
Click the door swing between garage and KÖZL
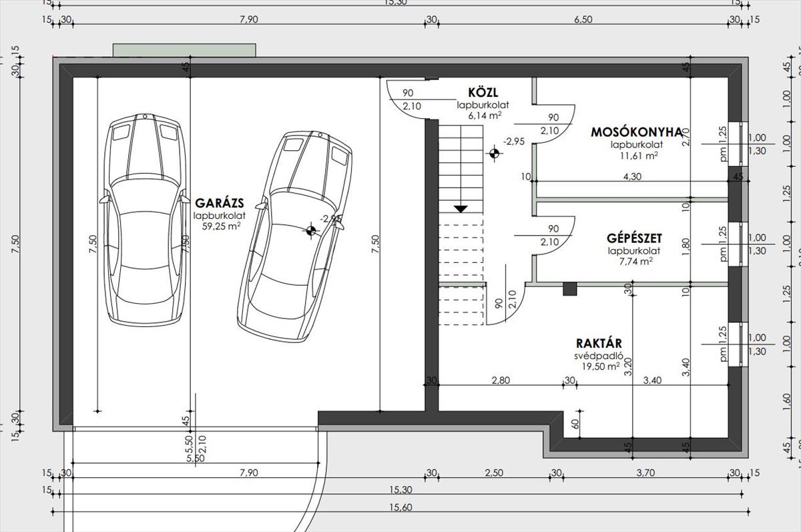click(x=407, y=100)
